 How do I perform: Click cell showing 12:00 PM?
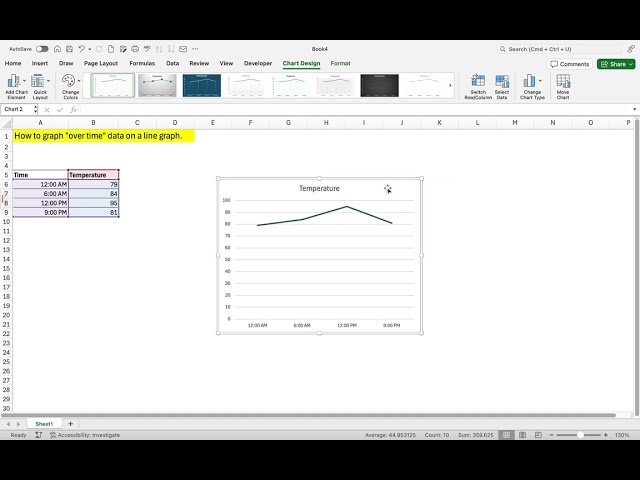pyautogui.click(x=40, y=203)
